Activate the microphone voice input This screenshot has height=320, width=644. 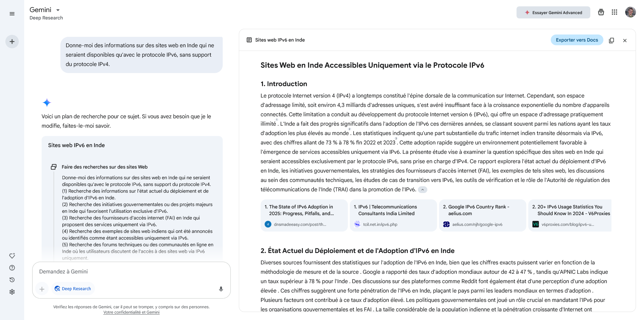coord(221,289)
